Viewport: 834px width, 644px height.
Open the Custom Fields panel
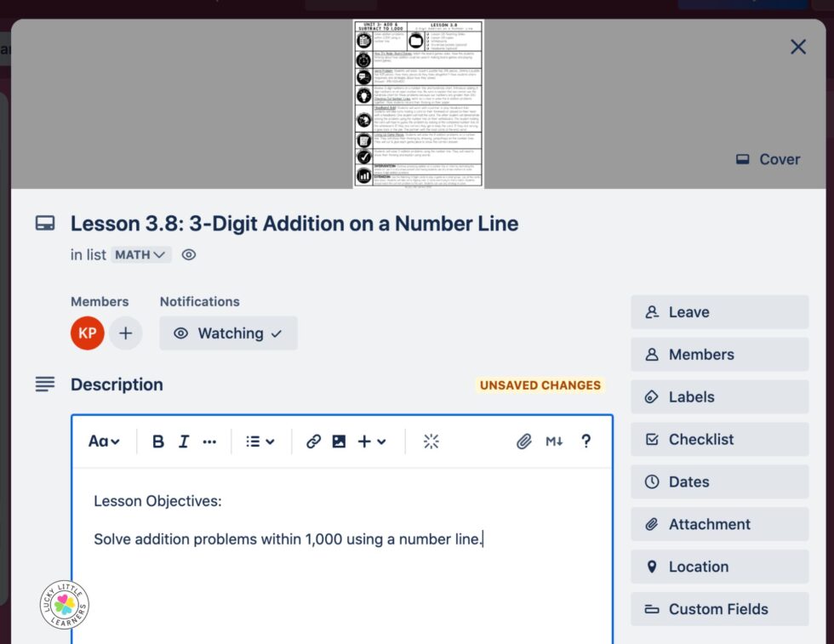tap(719, 609)
